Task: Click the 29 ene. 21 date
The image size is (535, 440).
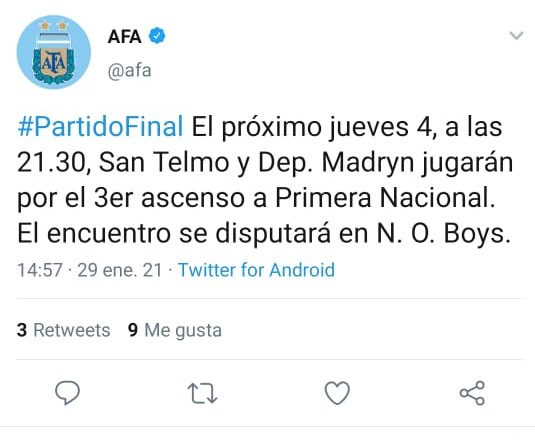Action: [120, 270]
